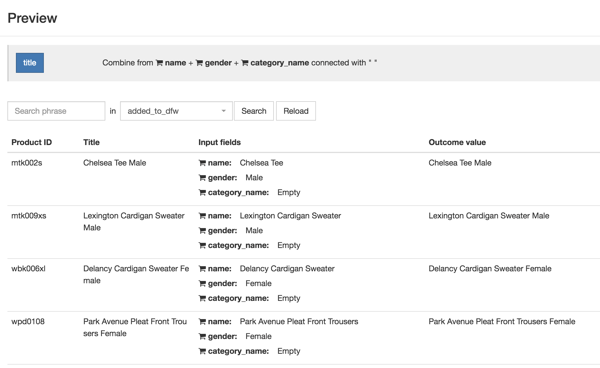This screenshot has height=368, width=600.
Task: Select product ID mtk002s
Action: tap(27, 163)
